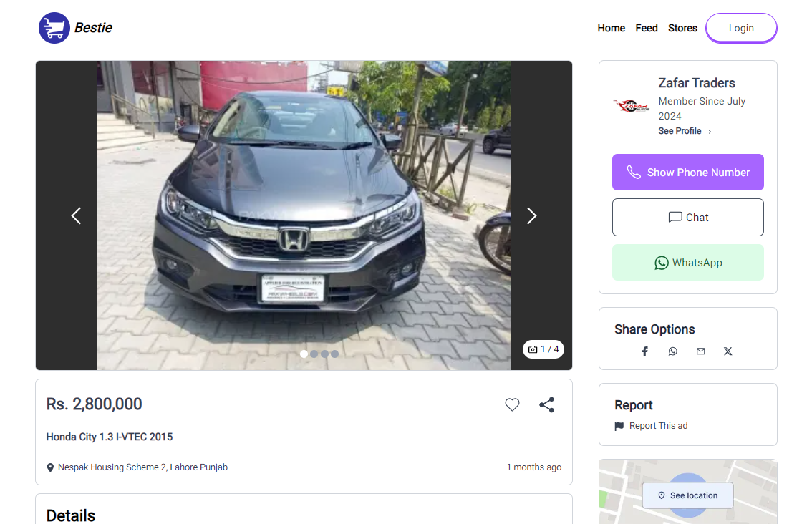Select the fourth carousel dot indicator
Viewport: 812px width, 524px height.
(335, 354)
